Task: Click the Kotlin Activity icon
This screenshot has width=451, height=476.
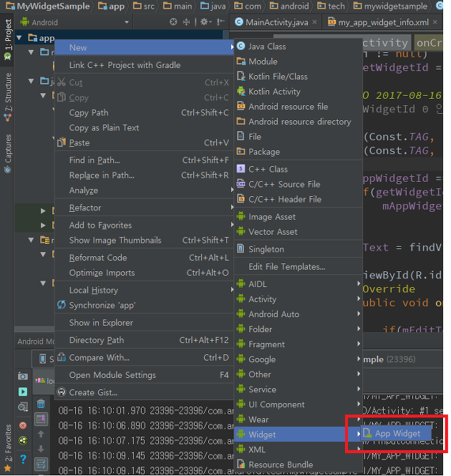Action: pos(241,91)
